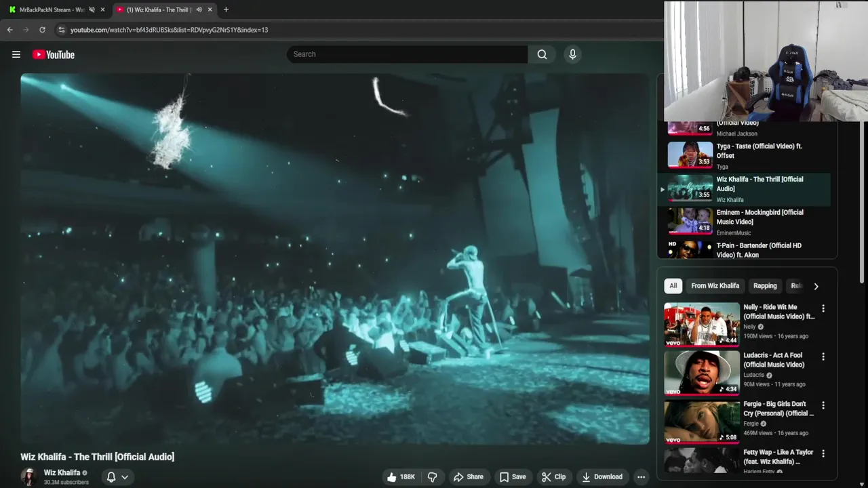The height and width of the screenshot is (488, 868).
Task: Open Fetty Wap Like A Taylor video title
Action: (778, 457)
